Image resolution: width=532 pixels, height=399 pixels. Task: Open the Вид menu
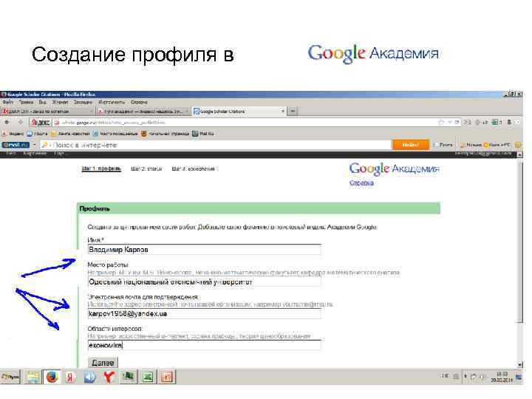pos(42,102)
